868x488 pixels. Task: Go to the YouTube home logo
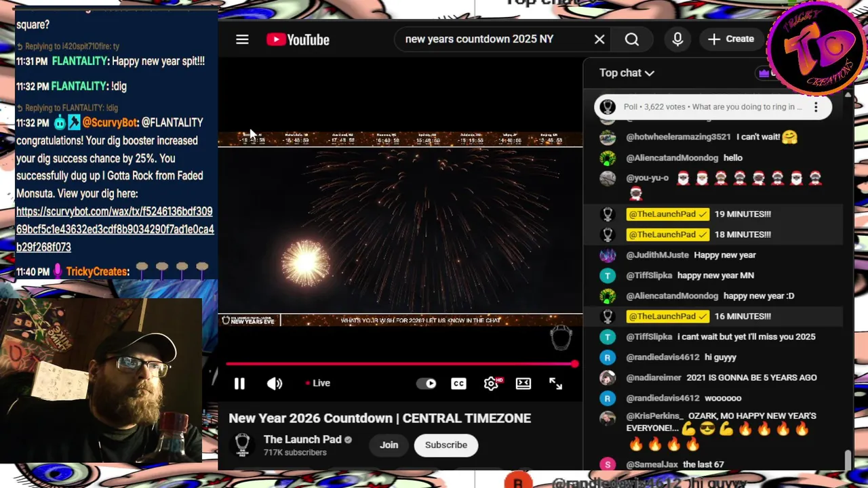tap(298, 39)
